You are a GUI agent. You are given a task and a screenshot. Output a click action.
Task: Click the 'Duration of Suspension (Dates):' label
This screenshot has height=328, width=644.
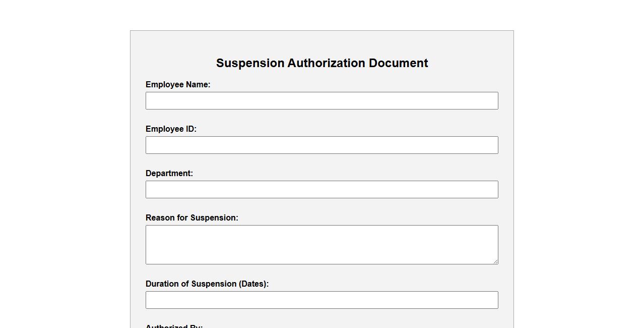(x=207, y=284)
